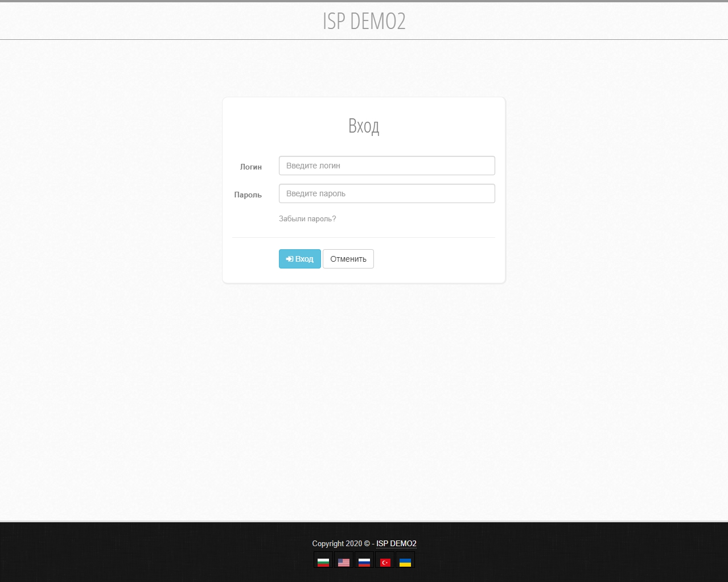Click the large Вход form heading
728x582 pixels.
[364, 126]
